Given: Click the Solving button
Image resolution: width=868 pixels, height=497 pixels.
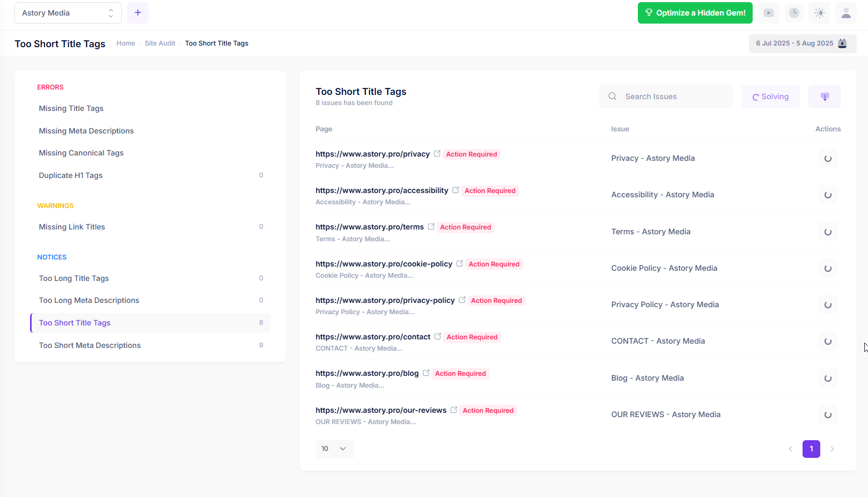Looking at the screenshot, I should (x=770, y=97).
